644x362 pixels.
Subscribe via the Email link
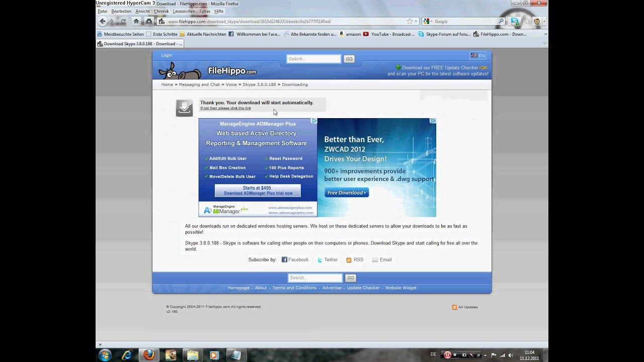click(382, 260)
